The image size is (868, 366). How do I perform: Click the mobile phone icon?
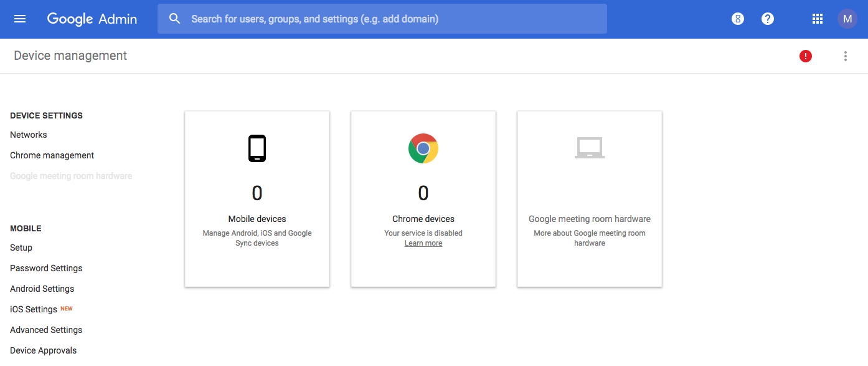[257, 148]
